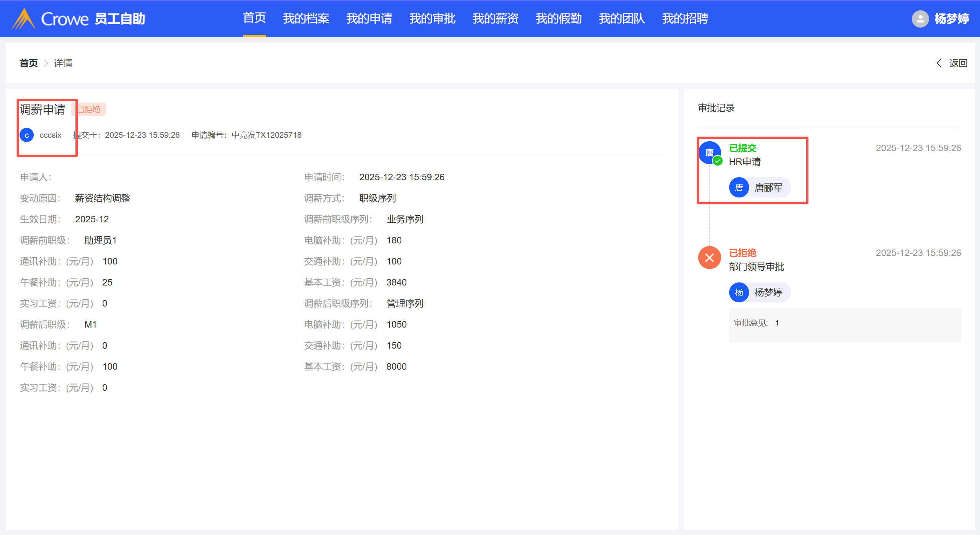The width and height of the screenshot is (980, 535).
Task: Click the cccsix blue avatar circle
Action: (x=27, y=135)
